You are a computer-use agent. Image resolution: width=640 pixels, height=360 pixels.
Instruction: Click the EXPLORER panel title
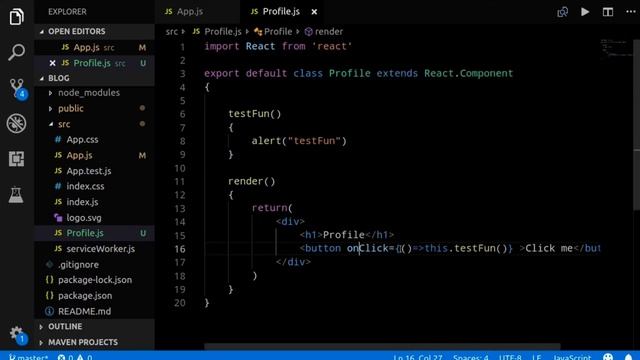67,12
